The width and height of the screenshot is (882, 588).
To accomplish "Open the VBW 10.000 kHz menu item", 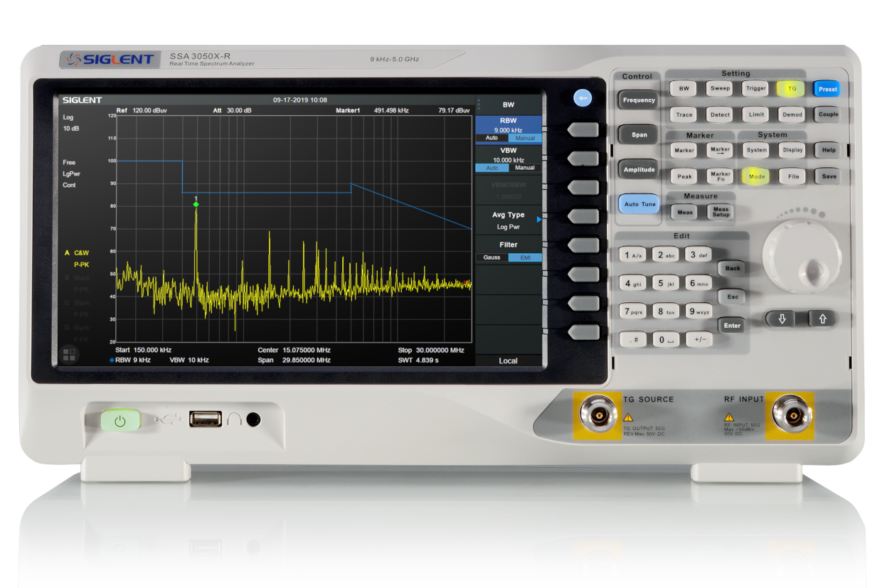I will click(x=509, y=159).
